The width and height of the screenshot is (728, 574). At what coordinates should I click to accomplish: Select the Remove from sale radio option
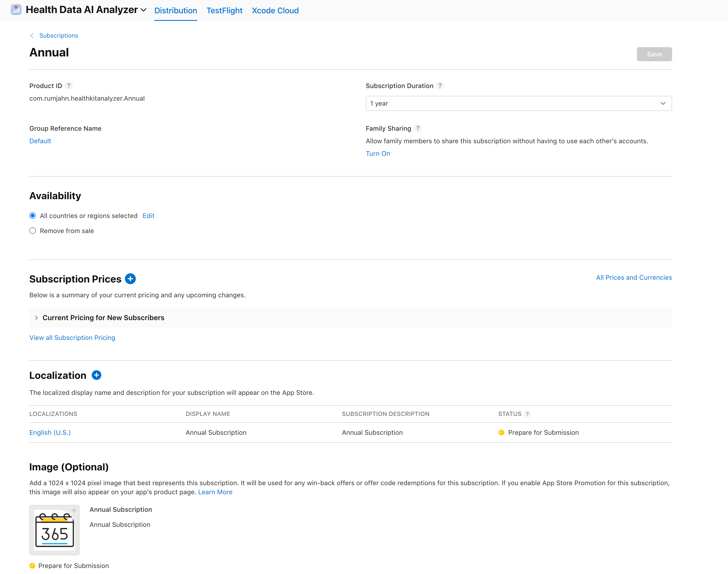click(33, 231)
